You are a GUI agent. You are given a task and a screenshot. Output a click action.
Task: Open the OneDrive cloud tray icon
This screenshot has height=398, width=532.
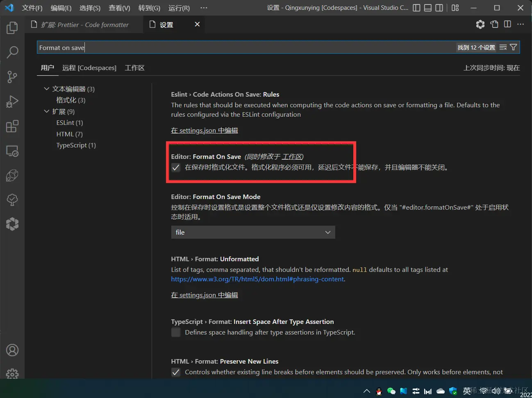[441, 391]
